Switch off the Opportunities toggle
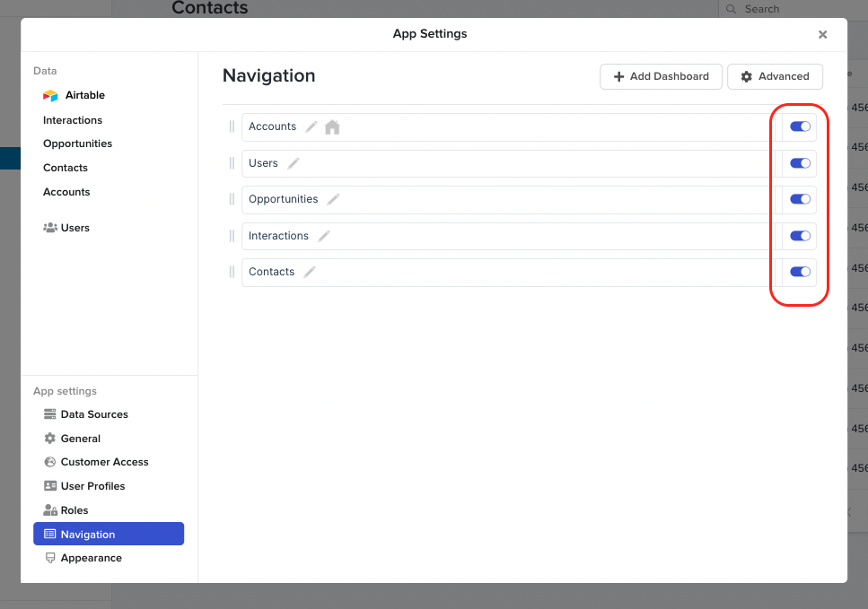 [800, 199]
